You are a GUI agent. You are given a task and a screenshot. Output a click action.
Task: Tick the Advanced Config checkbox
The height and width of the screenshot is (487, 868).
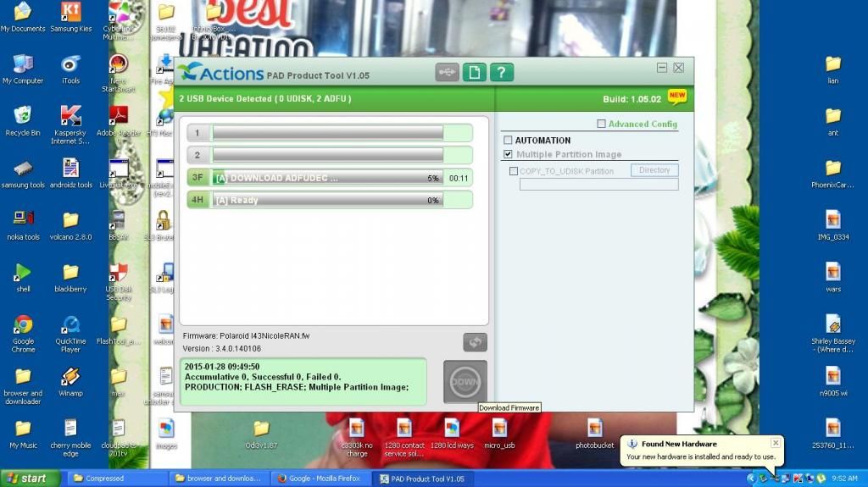(601, 124)
